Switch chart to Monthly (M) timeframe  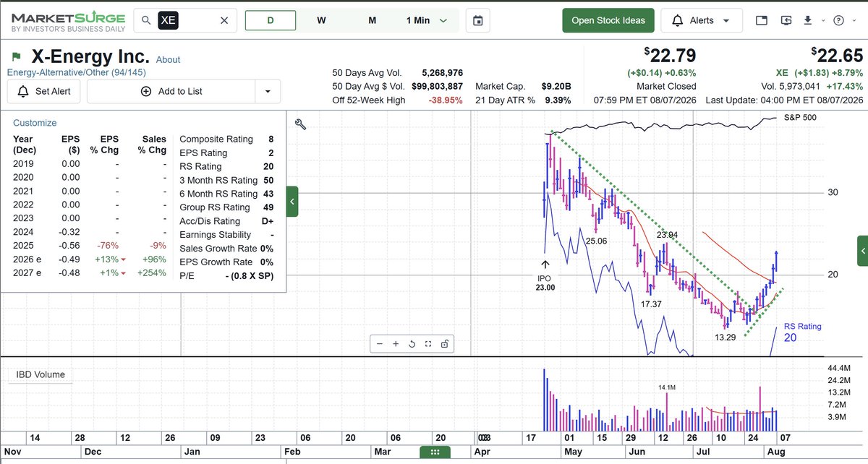click(373, 20)
